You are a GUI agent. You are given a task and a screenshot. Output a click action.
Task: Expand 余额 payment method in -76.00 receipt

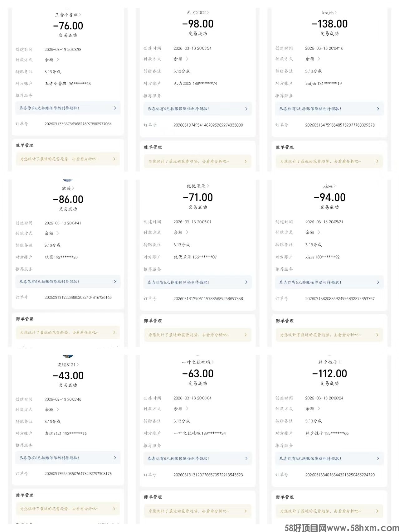point(58,60)
